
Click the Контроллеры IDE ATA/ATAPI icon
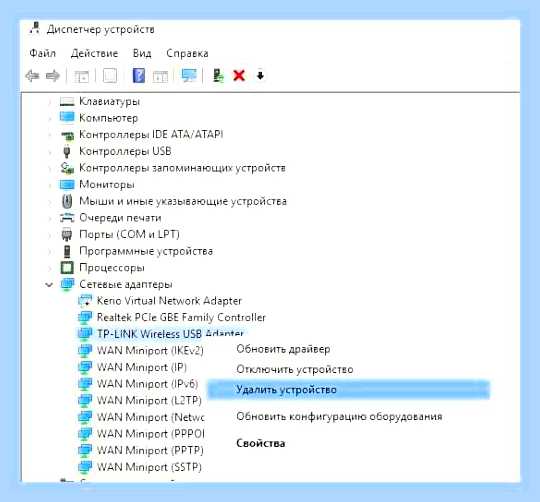[68, 135]
